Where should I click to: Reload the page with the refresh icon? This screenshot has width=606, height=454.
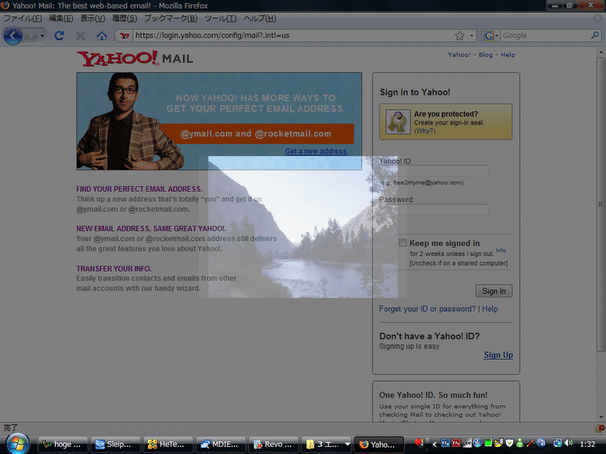pos(59,36)
